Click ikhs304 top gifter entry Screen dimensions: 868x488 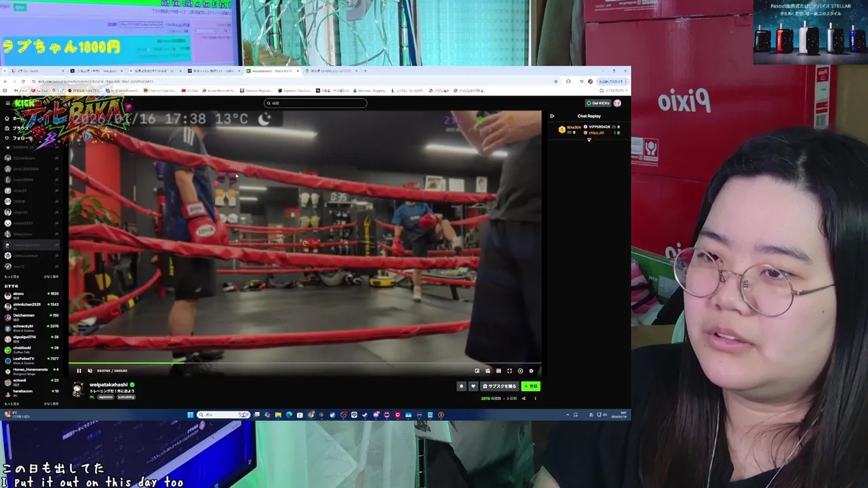coord(570,128)
